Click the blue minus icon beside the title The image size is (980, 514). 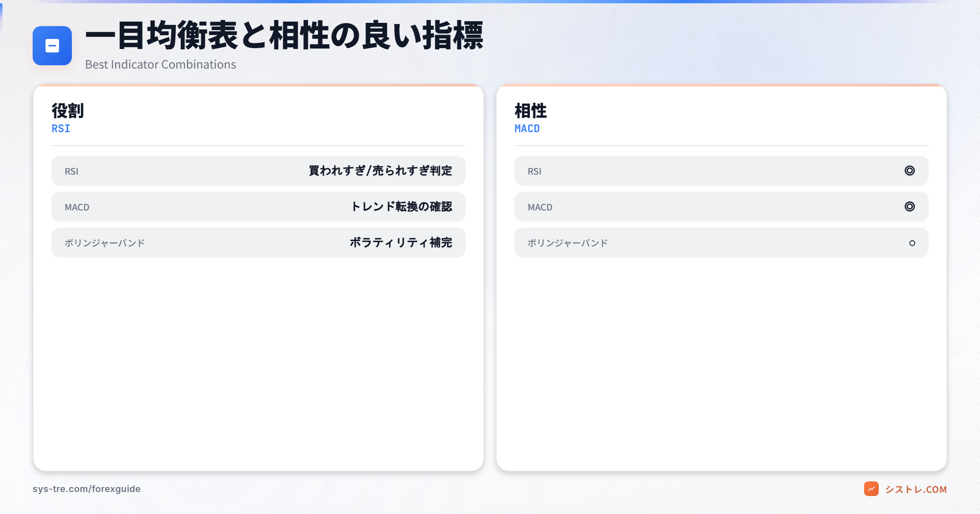[52, 46]
